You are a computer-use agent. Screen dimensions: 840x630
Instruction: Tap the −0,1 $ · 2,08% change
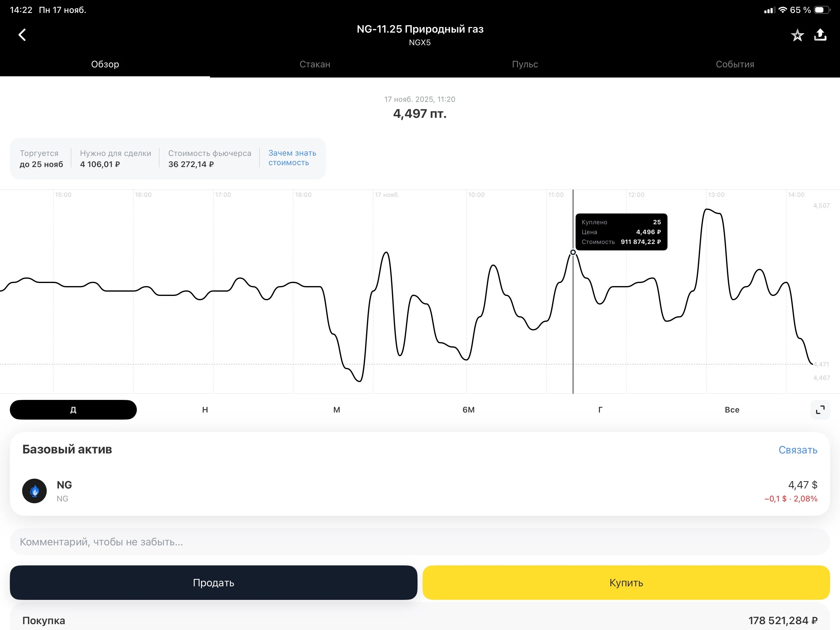[790, 499]
